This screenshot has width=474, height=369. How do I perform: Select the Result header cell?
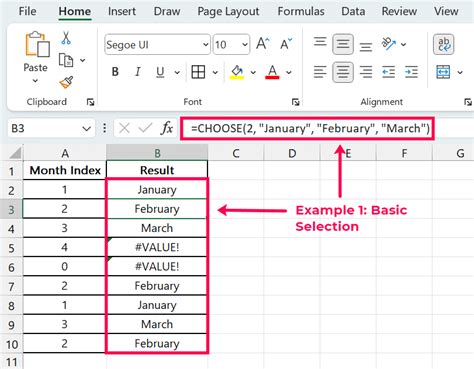[x=157, y=170]
